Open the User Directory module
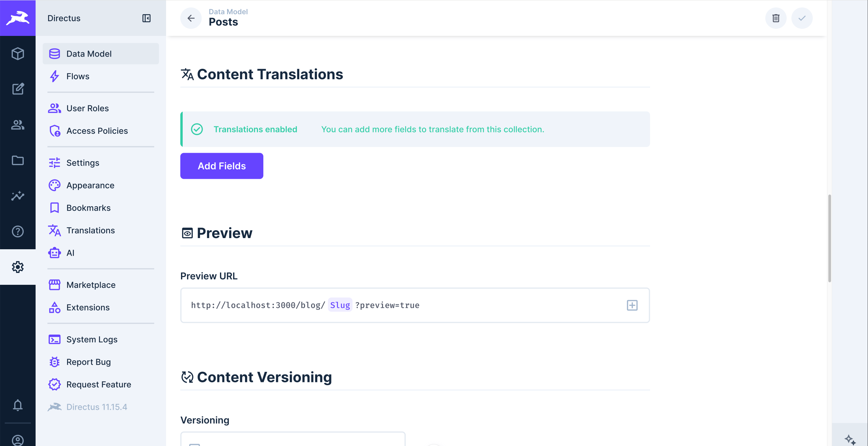This screenshot has width=868, height=446. click(18, 125)
